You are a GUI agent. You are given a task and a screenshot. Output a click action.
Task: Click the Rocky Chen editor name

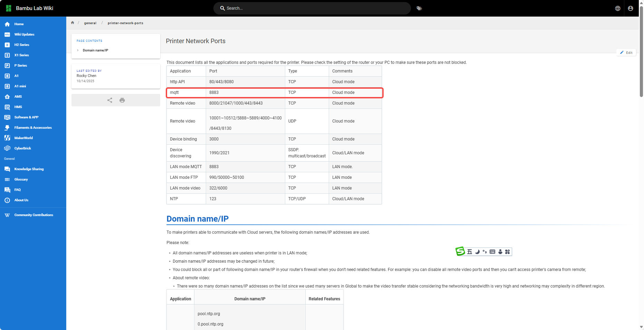pos(86,76)
